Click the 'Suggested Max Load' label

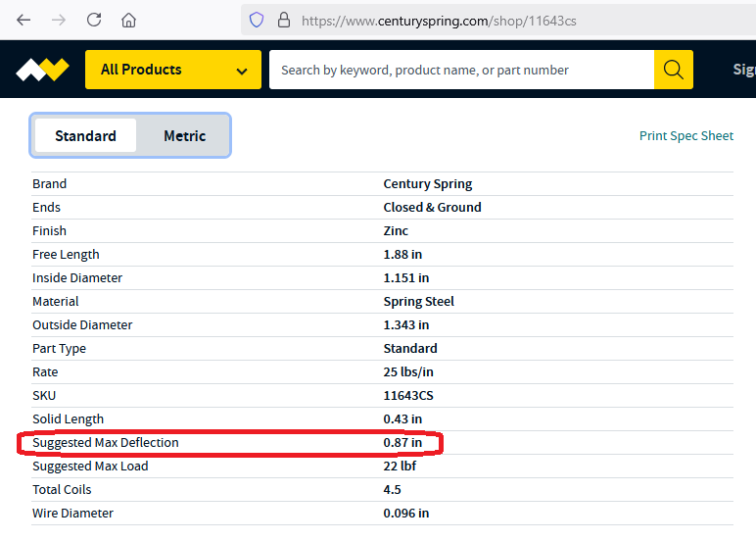(90, 467)
